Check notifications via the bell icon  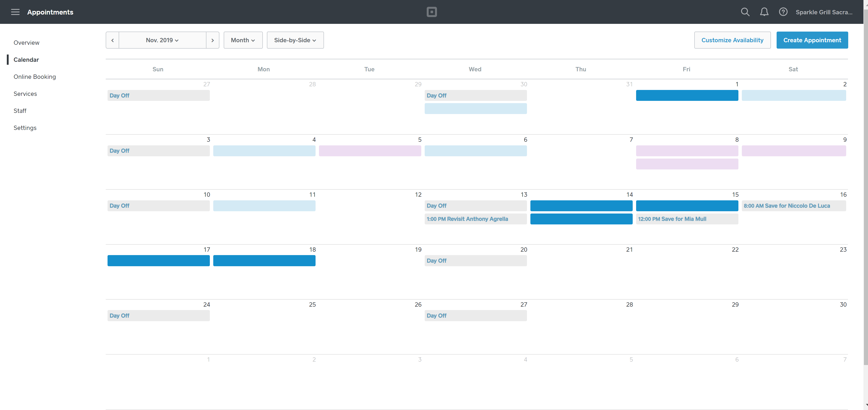point(764,12)
